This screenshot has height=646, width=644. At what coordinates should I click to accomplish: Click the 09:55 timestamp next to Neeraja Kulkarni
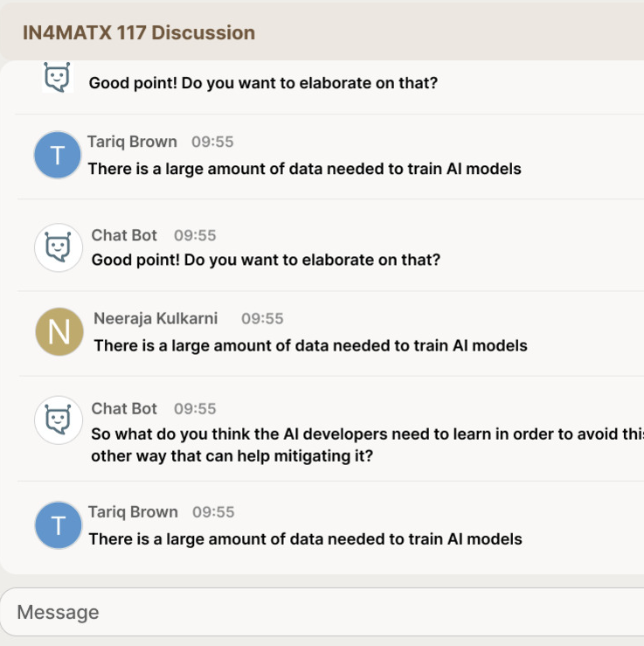pos(262,319)
